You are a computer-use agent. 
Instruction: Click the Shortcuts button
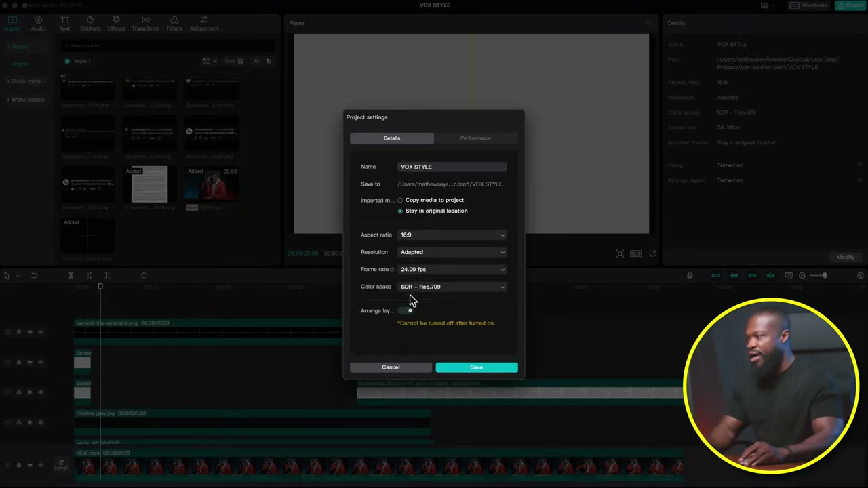pyautogui.click(x=809, y=5)
